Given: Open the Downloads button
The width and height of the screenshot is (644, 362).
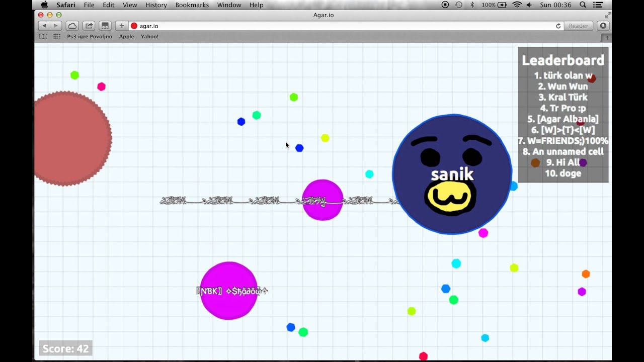Looking at the screenshot, I should [603, 26].
